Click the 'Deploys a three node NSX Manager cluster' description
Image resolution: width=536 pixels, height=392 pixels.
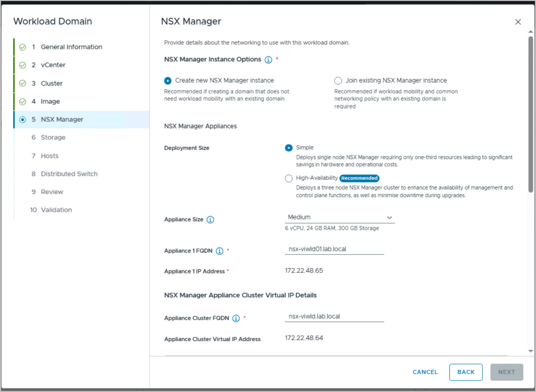click(x=404, y=192)
